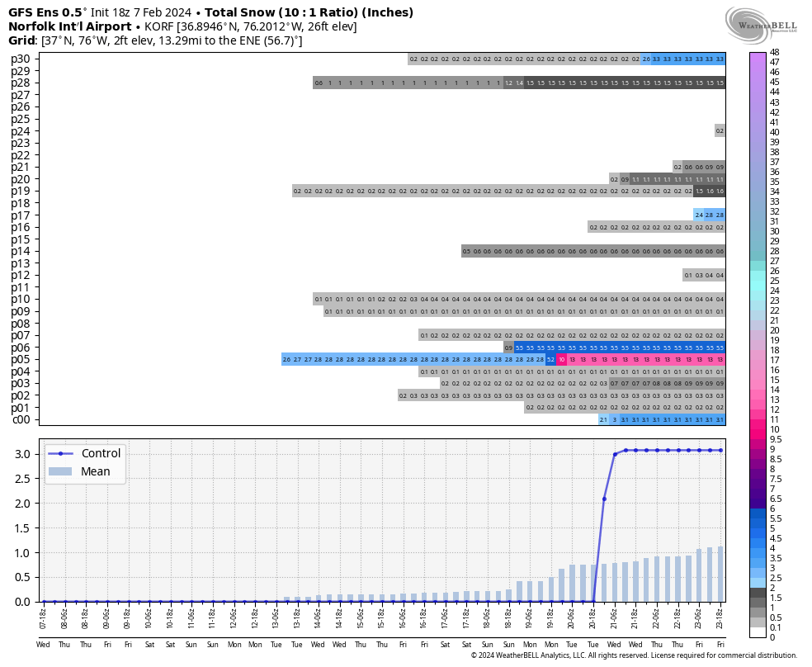Click the '30' colorbar scale label

click(x=775, y=231)
